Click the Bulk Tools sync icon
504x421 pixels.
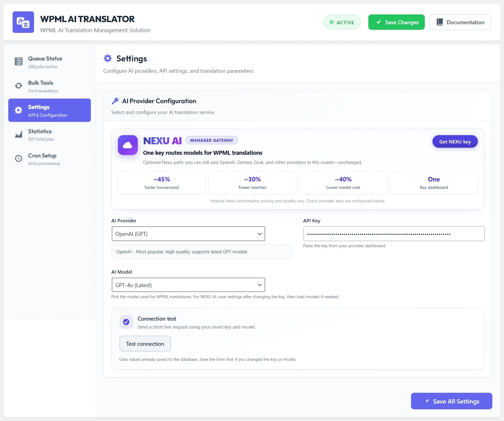18,86
